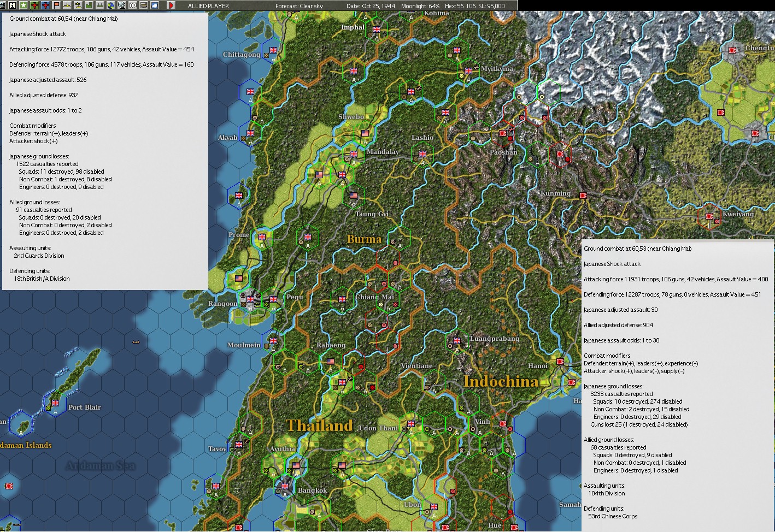Select the Japanese flag above Paoshan
Screen dimensions: 775x532
click(503, 133)
